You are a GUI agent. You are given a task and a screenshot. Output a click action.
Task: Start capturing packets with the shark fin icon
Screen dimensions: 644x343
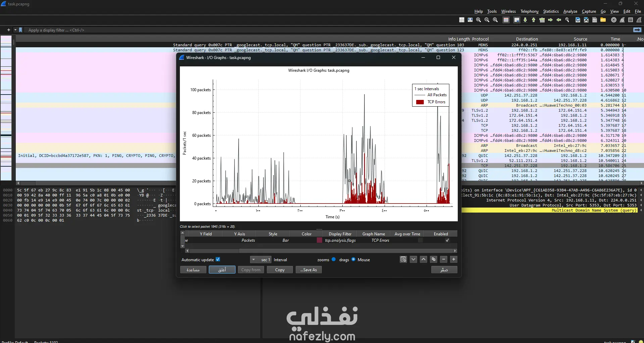pos(639,20)
